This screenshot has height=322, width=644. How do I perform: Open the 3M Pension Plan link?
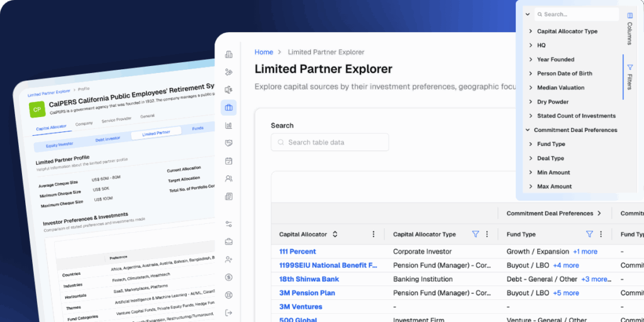(x=307, y=293)
